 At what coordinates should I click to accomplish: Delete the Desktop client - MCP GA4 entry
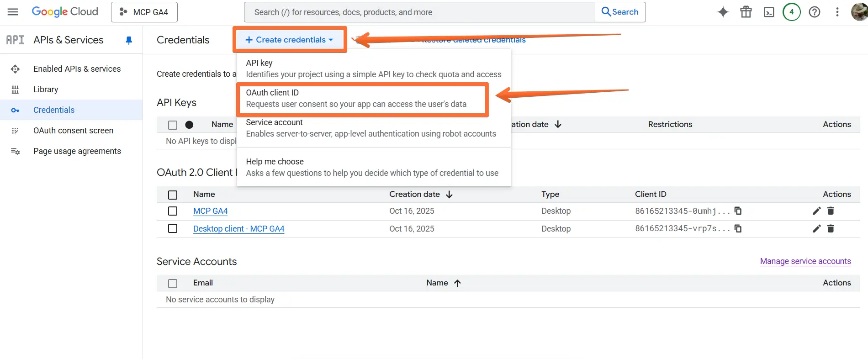831,228
